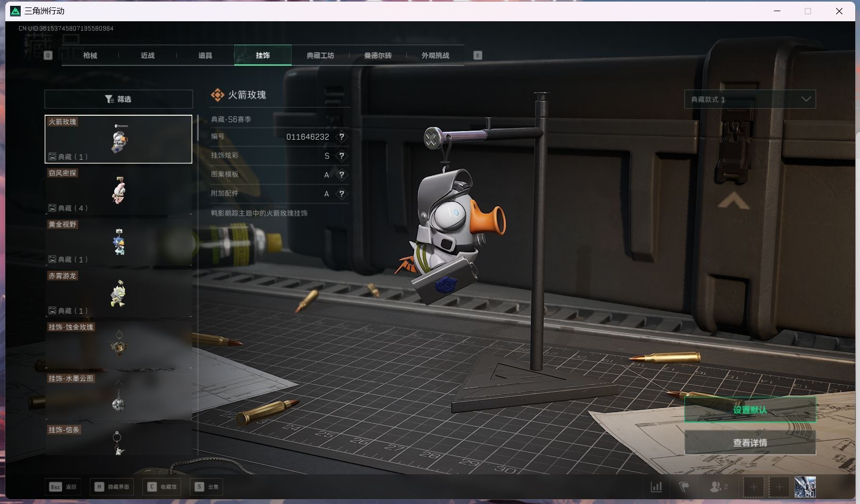This screenshot has width=860, height=504.
Task: Go to the 外观挑战 tab
Action: 435,55
